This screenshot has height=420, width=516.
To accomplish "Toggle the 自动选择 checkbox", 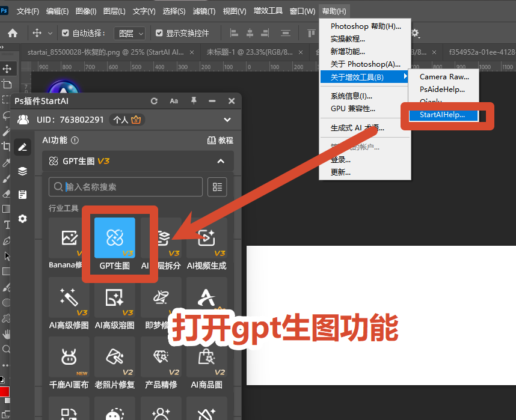I will click(x=65, y=33).
